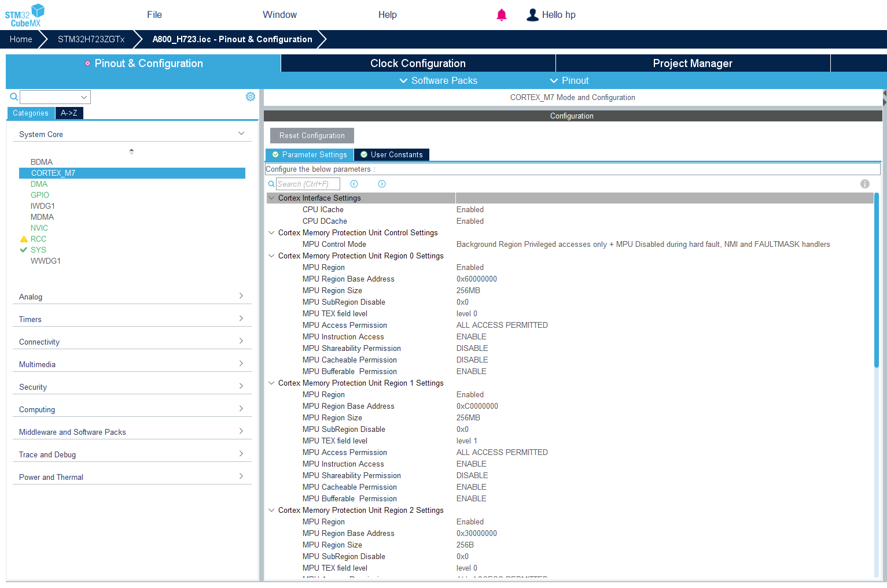The height and width of the screenshot is (588, 887).
Task: Select RCC in System Core list
Action: pyautogui.click(x=38, y=239)
